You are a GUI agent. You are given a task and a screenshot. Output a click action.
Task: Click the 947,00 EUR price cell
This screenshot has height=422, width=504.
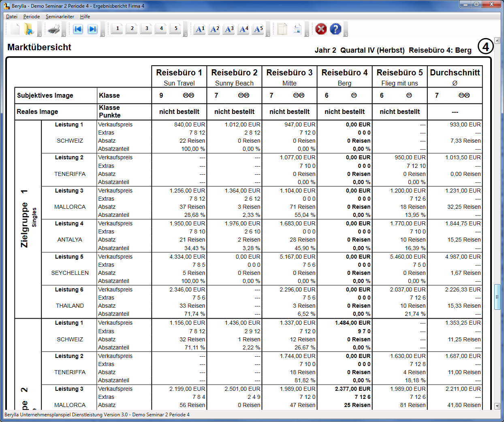300,124
